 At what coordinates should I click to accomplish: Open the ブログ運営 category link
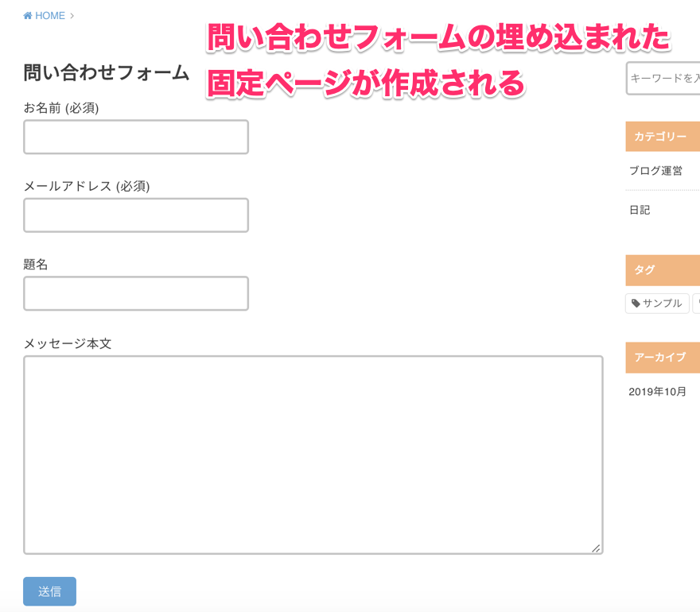(655, 171)
